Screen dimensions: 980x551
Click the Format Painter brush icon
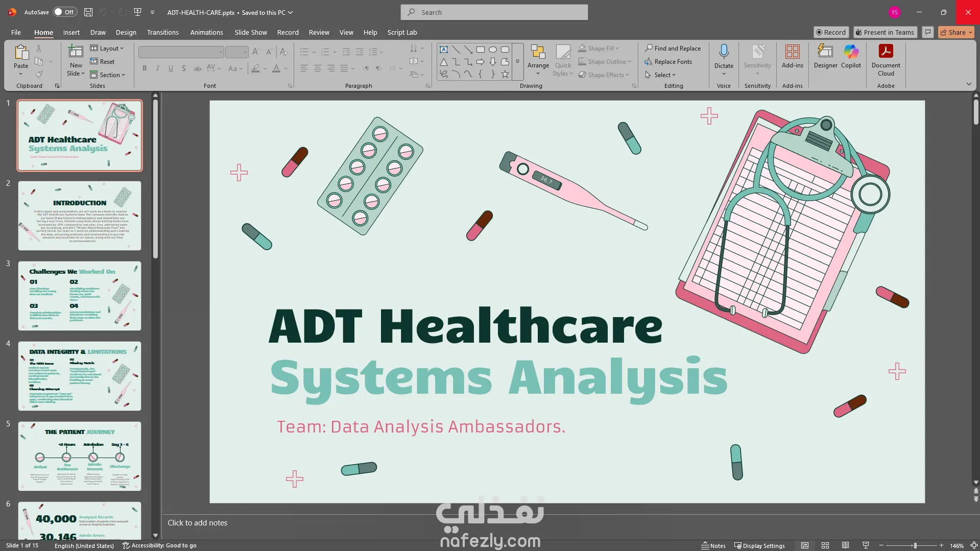[39, 74]
